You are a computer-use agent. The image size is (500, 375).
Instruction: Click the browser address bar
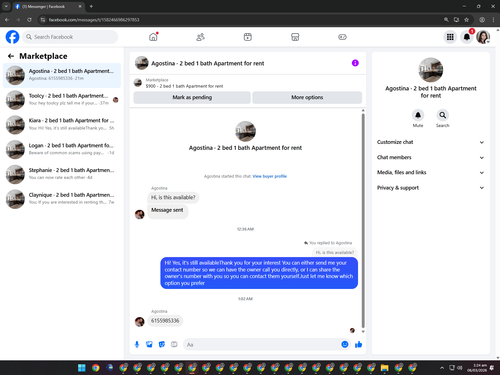(240, 20)
